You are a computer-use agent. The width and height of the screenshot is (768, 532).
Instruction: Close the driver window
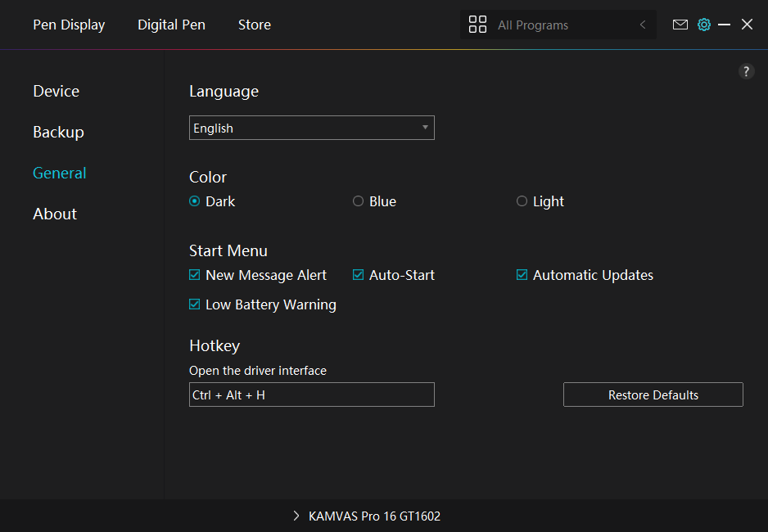747,25
